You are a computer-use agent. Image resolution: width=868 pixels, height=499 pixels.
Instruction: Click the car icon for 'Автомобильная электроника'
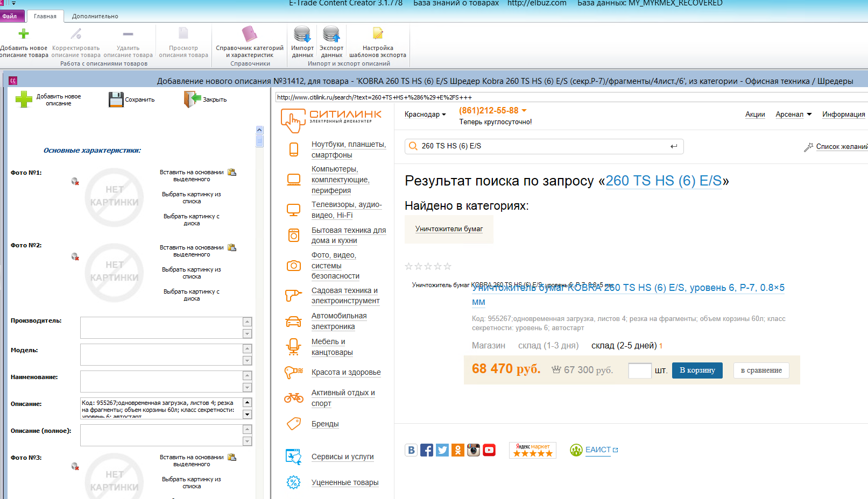(293, 322)
